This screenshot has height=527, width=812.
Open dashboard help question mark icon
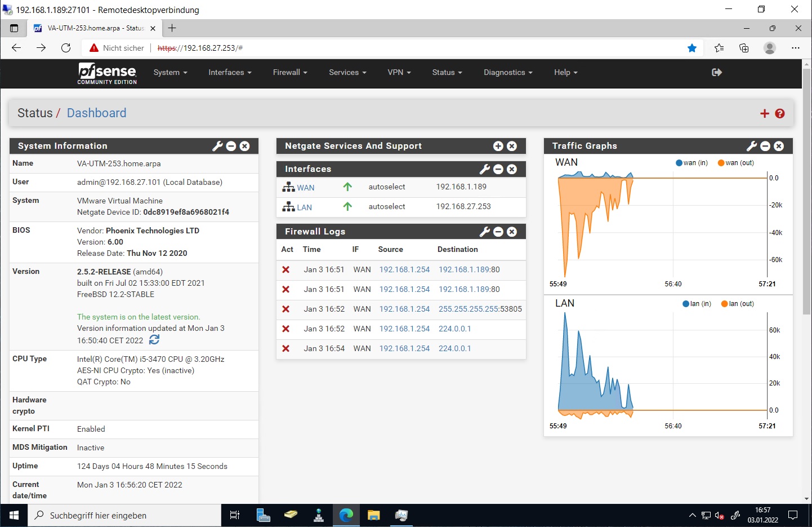(x=780, y=113)
